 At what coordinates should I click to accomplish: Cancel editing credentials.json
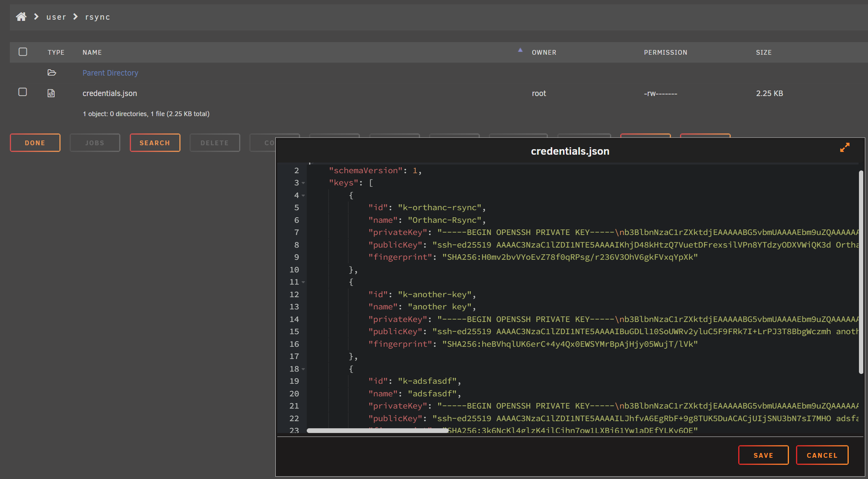(x=822, y=455)
